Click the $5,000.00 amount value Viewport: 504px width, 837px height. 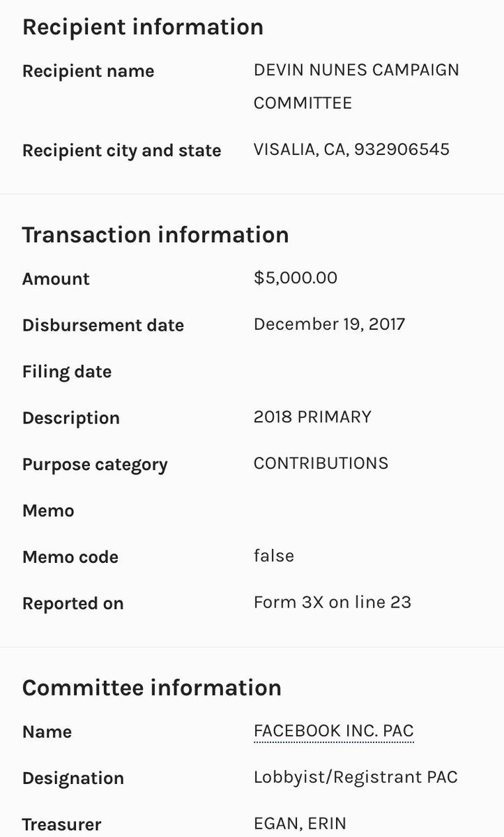point(296,278)
